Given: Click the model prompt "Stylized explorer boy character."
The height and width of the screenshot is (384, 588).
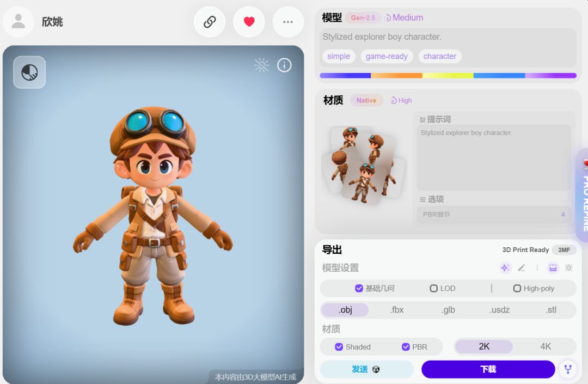Looking at the screenshot, I should pos(382,36).
